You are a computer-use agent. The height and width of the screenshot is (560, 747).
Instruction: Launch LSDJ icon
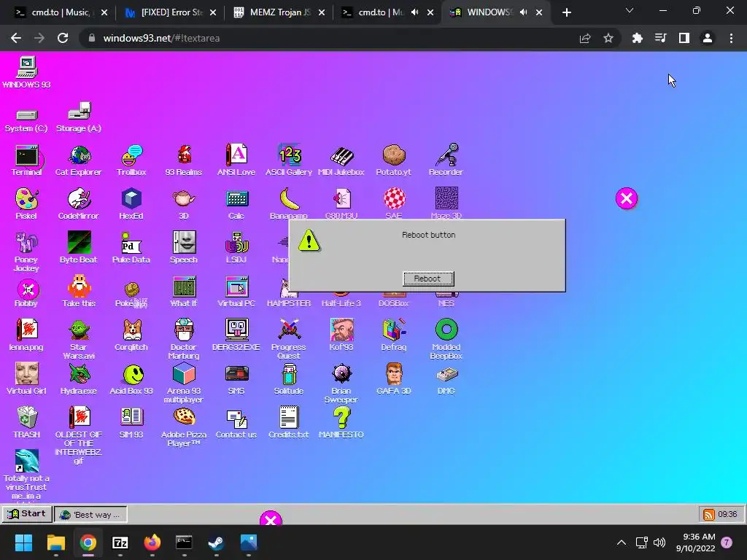(x=236, y=243)
